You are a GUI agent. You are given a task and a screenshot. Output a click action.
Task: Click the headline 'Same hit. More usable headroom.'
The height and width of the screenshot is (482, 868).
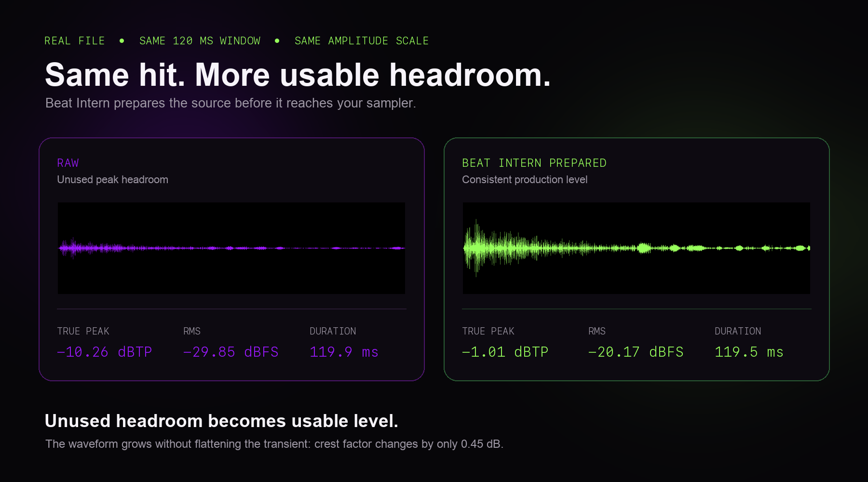298,75
